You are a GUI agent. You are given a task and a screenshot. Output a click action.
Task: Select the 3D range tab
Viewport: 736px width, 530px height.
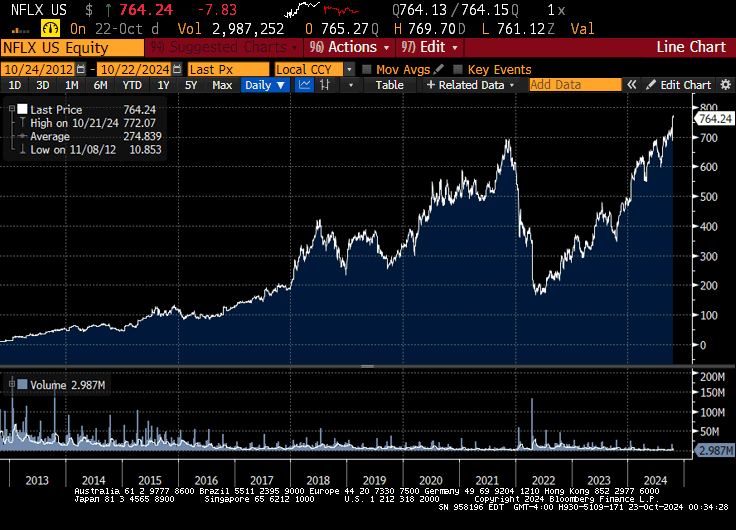(x=43, y=85)
